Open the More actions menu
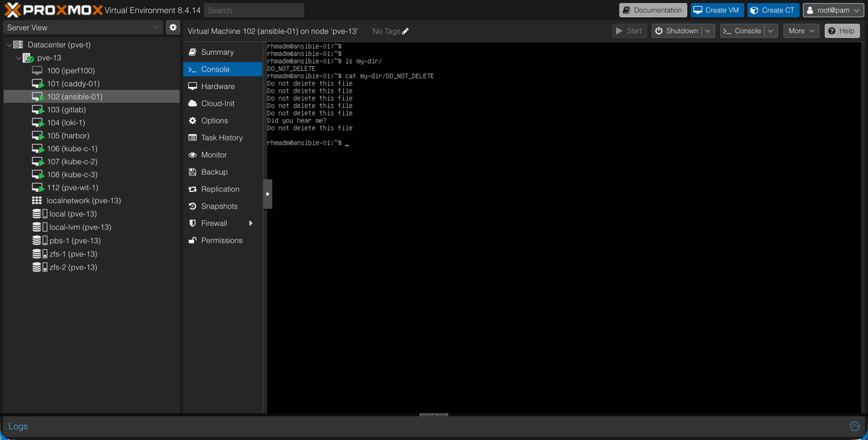 tap(801, 31)
